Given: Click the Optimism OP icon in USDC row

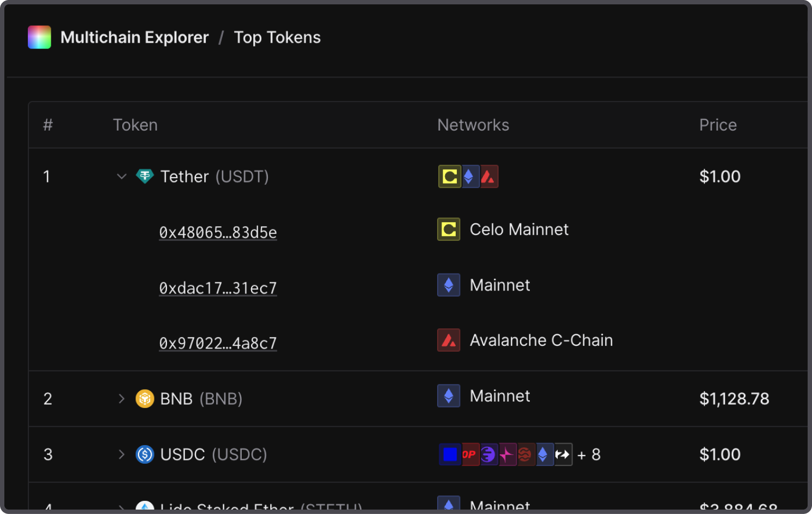Looking at the screenshot, I should click(469, 454).
